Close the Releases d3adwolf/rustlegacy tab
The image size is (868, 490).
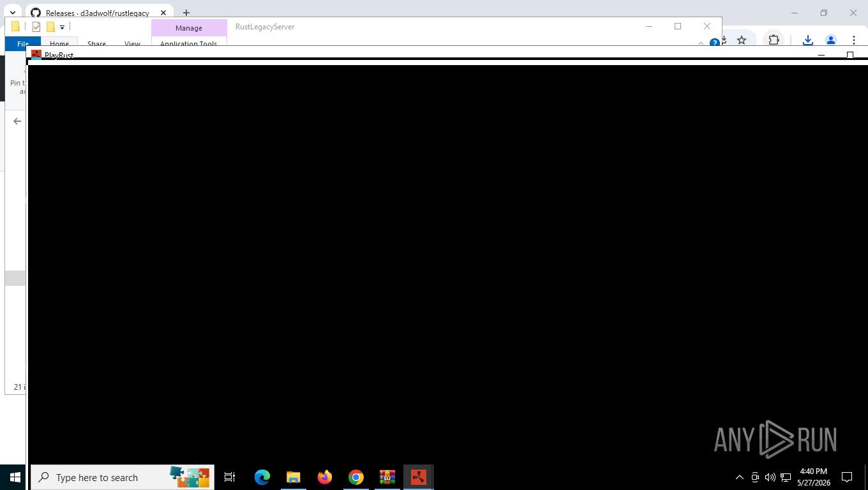[163, 13]
